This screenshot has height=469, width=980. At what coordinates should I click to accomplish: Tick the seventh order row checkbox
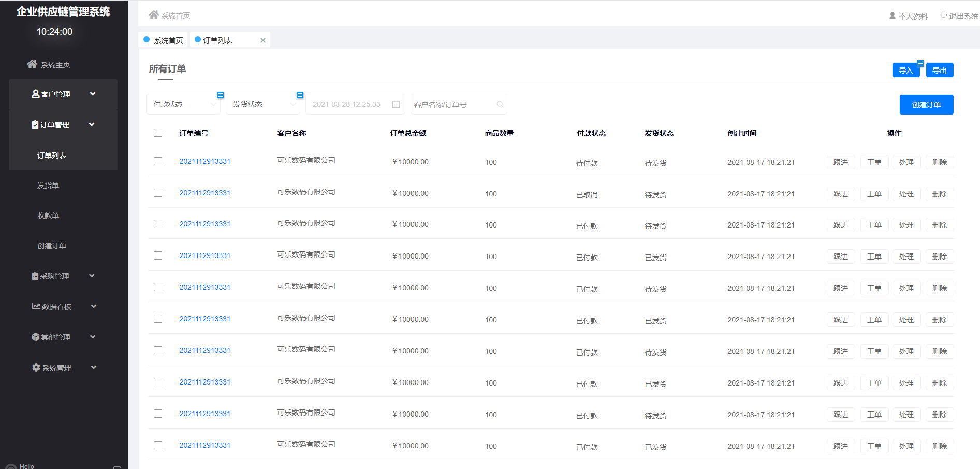point(158,350)
